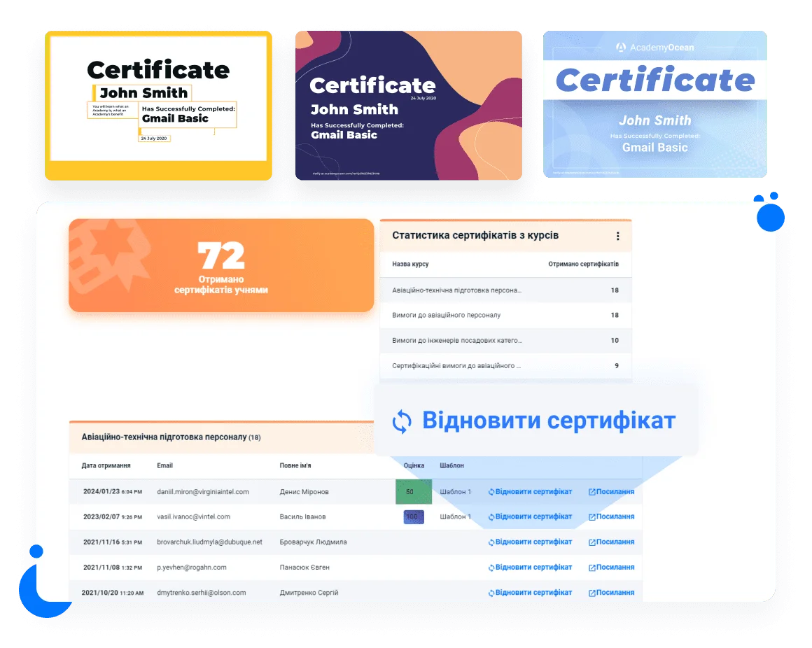Click the green score badge showing 50
Image resolution: width=812 pixels, height=648 pixels.
coord(410,492)
